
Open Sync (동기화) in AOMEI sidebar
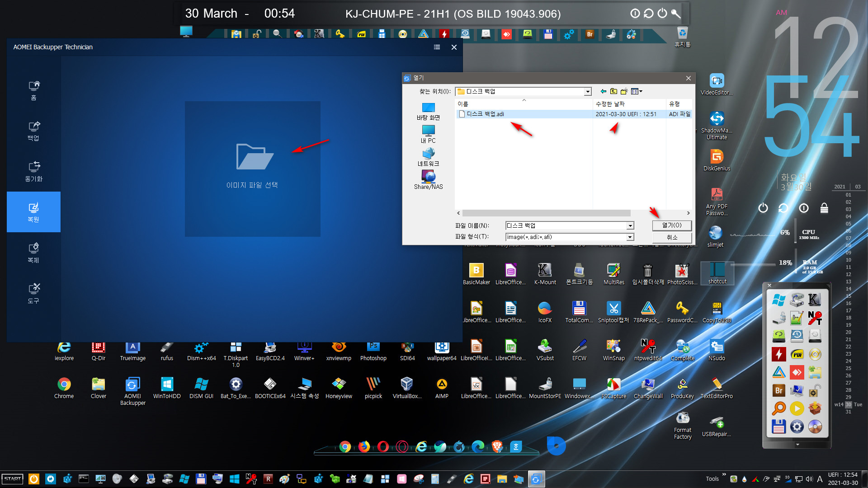pyautogui.click(x=33, y=172)
